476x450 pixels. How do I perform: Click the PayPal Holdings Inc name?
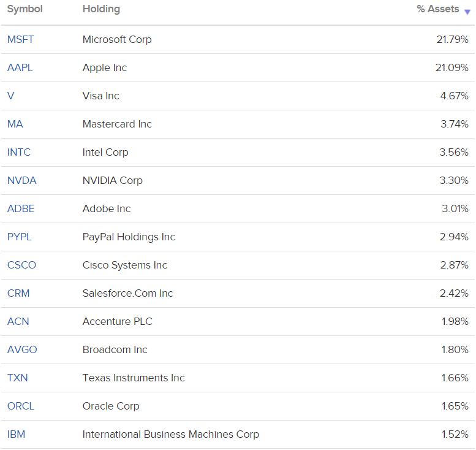tap(129, 237)
